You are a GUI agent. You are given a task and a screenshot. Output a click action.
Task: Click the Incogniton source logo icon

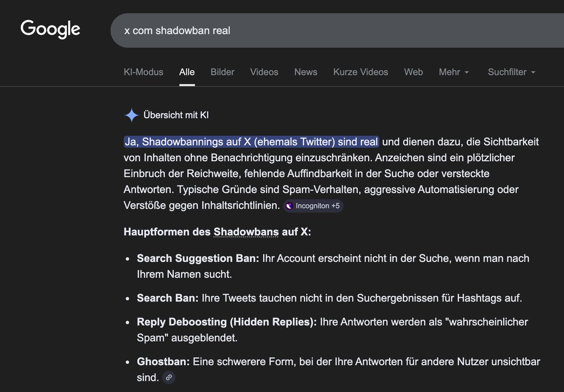pyautogui.click(x=290, y=206)
